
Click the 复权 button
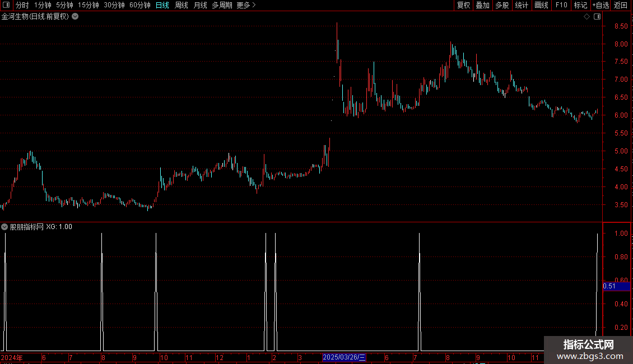(x=463, y=5)
